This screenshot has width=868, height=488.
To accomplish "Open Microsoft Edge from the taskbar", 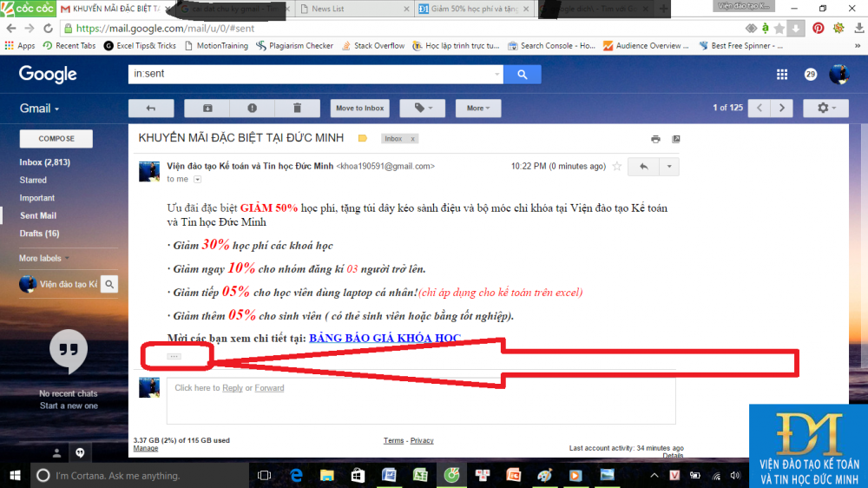I will 297,475.
